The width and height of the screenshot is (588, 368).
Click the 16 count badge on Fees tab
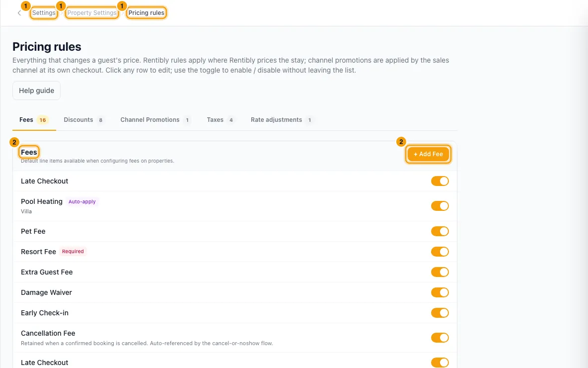(x=43, y=120)
